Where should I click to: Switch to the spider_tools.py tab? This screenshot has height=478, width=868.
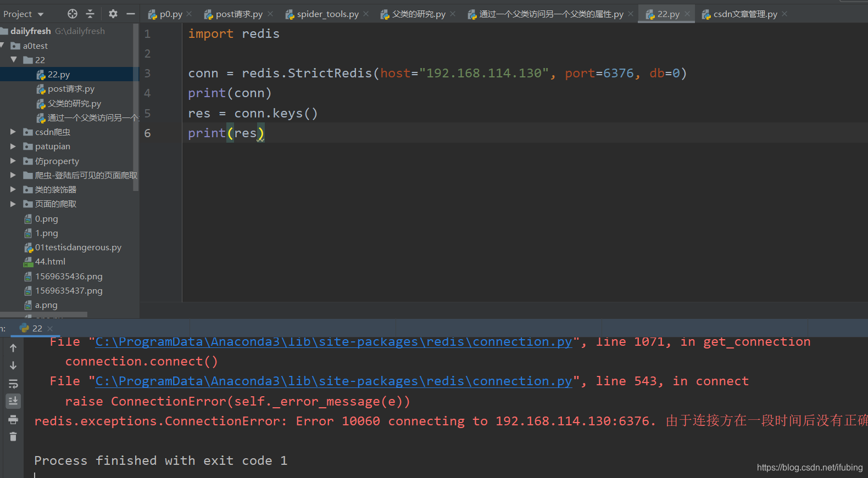click(x=327, y=14)
